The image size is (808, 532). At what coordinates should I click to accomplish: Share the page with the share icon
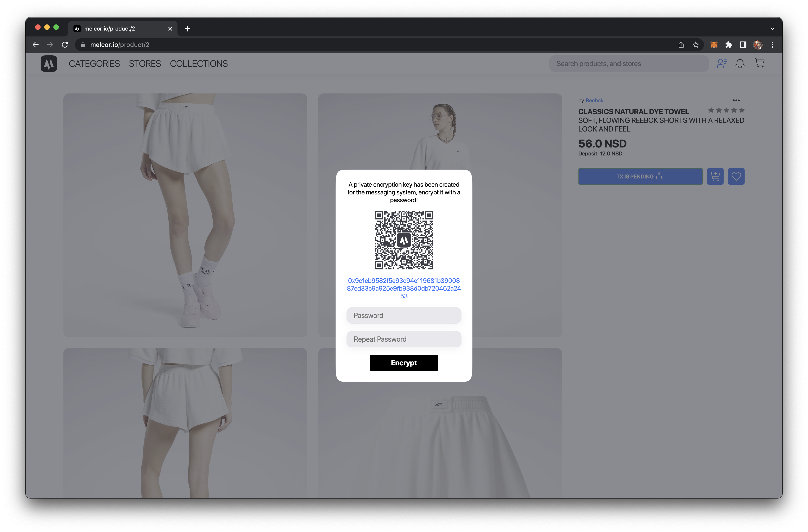point(681,45)
